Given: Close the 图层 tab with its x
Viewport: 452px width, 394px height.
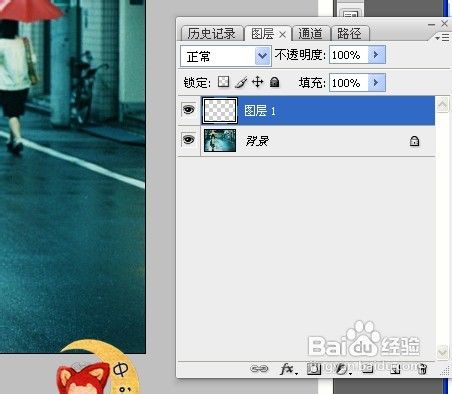Looking at the screenshot, I should point(282,34).
